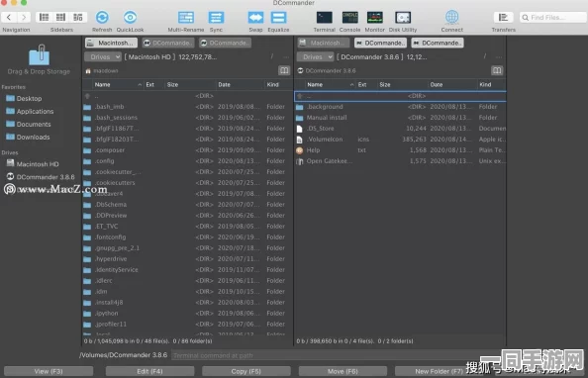This screenshot has width=588, height=378.
Task: Switch to right panel second DCommander tab
Action: coord(381,43)
